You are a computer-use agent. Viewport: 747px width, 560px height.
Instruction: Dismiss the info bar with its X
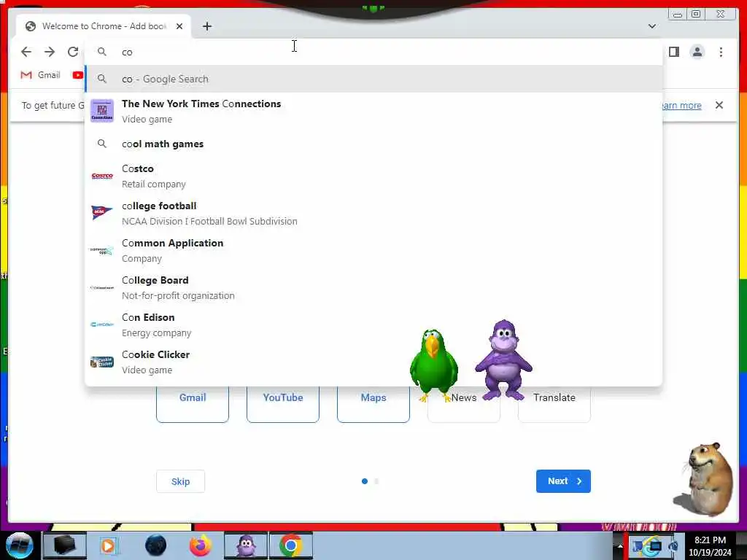tap(719, 105)
